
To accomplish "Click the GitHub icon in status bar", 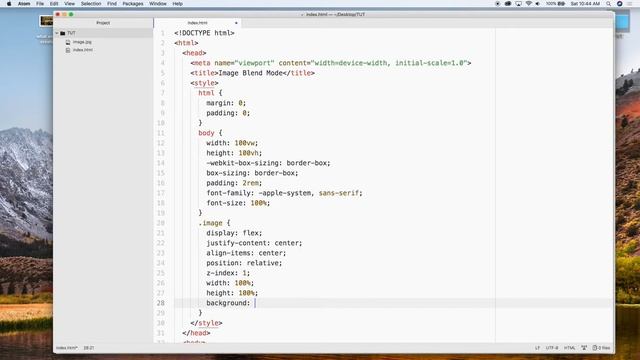I will (584, 348).
